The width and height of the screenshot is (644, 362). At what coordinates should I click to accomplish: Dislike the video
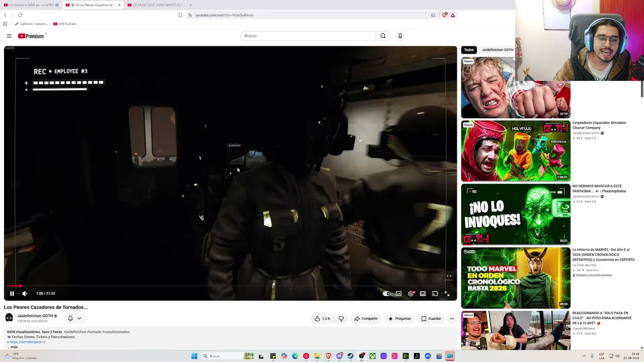341,319
